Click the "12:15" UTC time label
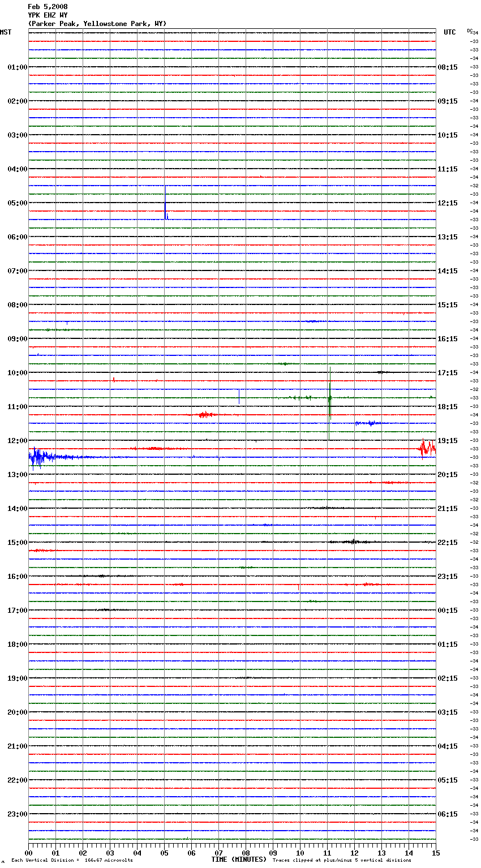 click(x=448, y=203)
